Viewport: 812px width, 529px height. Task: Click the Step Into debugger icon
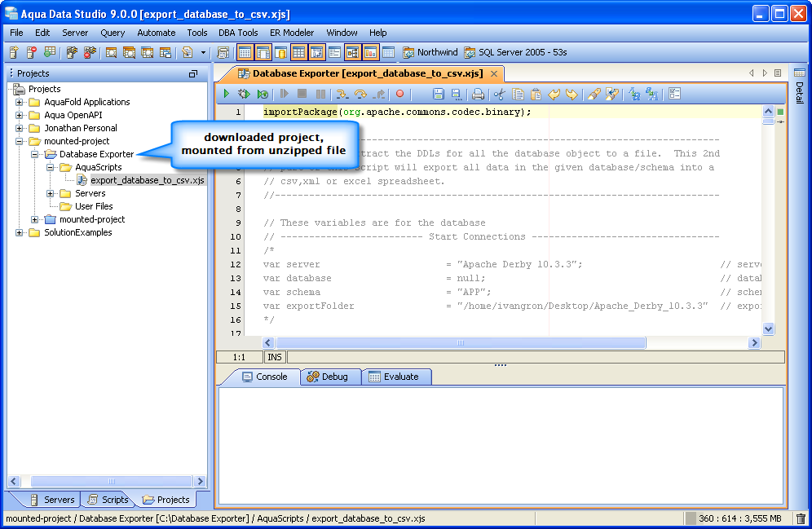[x=342, y=94]
